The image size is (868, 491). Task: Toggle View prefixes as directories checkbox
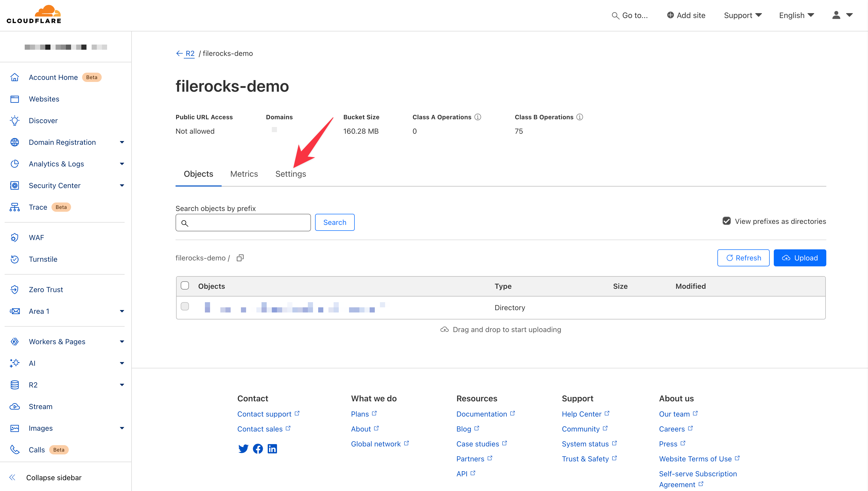(x=726, y=221)
